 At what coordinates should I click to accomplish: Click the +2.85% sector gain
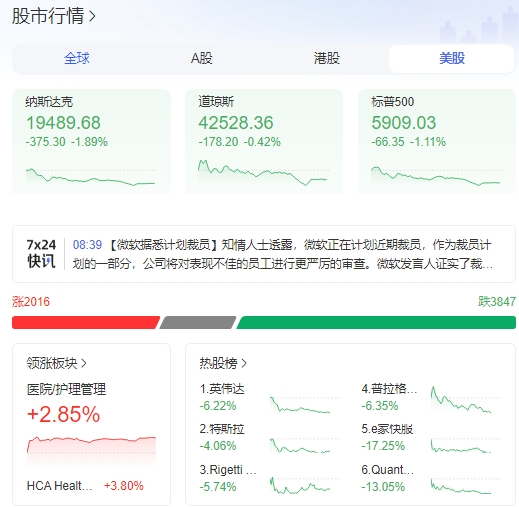pyautogui.click(x=63, y=414)
